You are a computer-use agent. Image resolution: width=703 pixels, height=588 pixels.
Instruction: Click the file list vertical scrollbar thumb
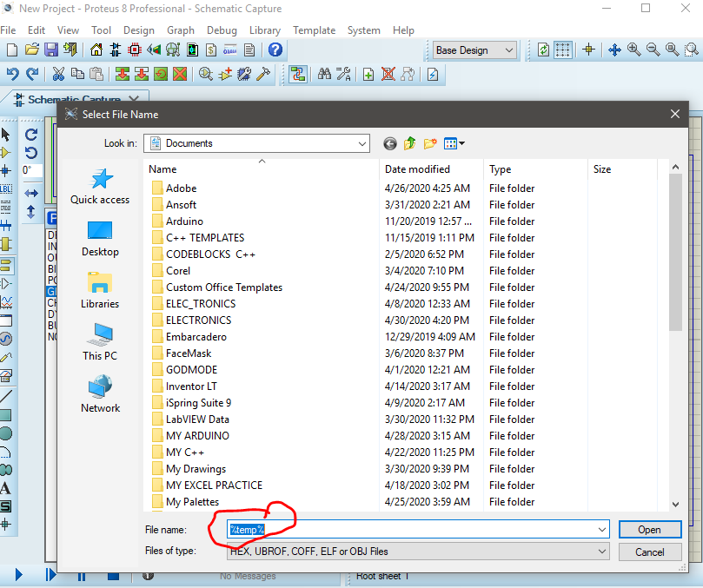676,253
